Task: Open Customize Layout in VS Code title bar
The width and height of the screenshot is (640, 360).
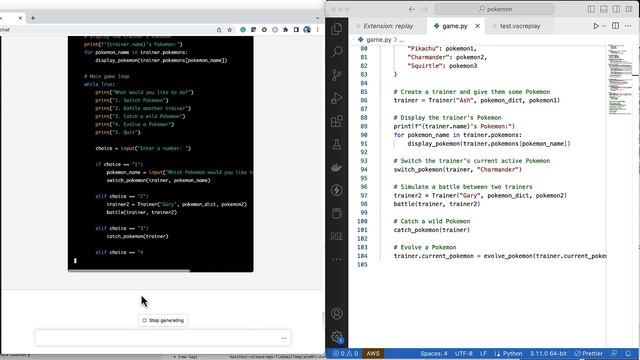Action: pyautogui.click(x=629, y=9)
